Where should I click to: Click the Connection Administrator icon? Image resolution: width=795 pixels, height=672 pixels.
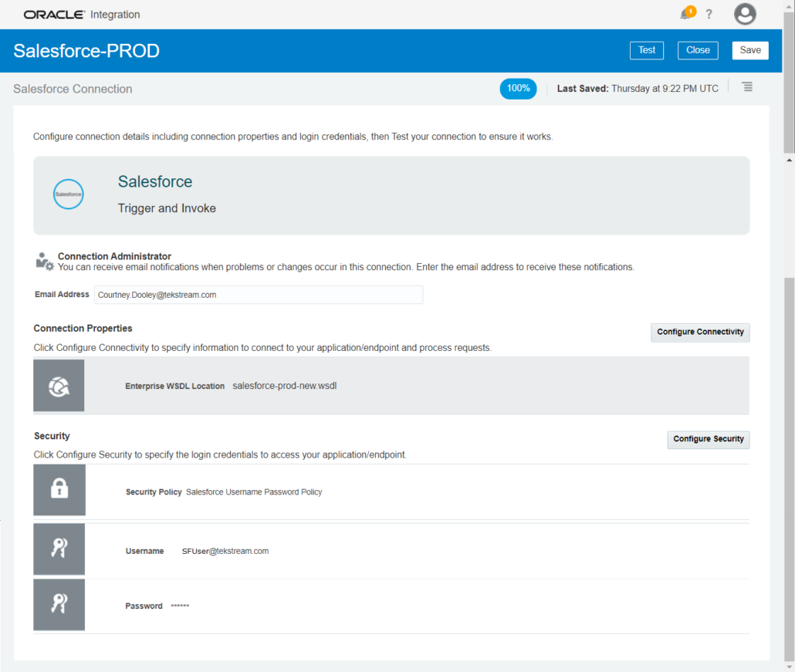pos(45,260)
